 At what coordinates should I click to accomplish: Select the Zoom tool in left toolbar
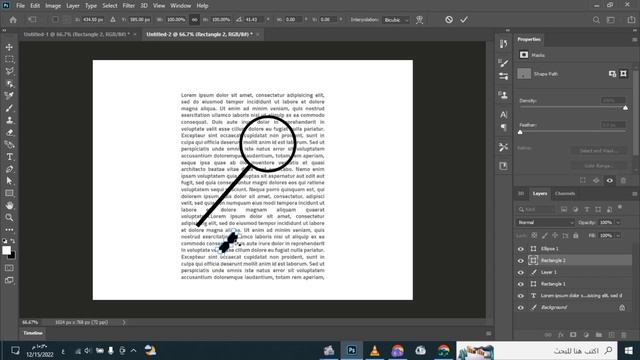tap(9, 218)
